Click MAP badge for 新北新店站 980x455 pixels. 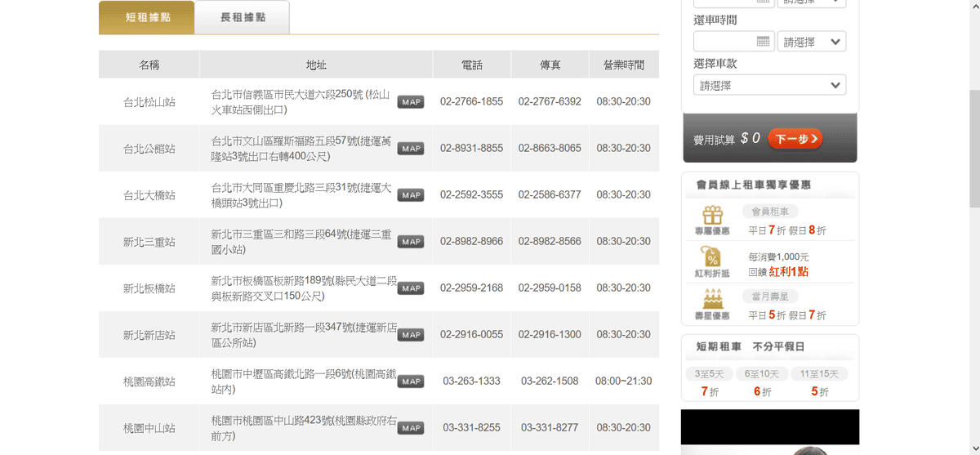click(x=410, y=335)
